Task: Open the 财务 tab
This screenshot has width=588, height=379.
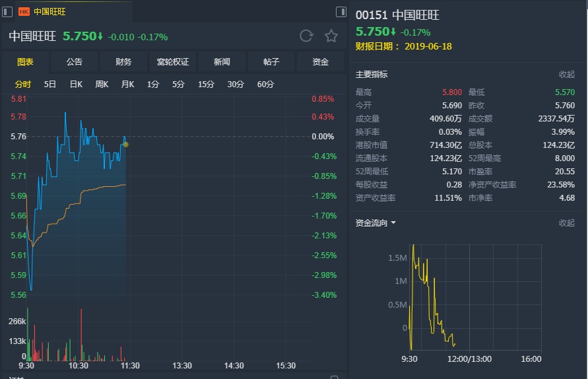Action: point(123,61)
